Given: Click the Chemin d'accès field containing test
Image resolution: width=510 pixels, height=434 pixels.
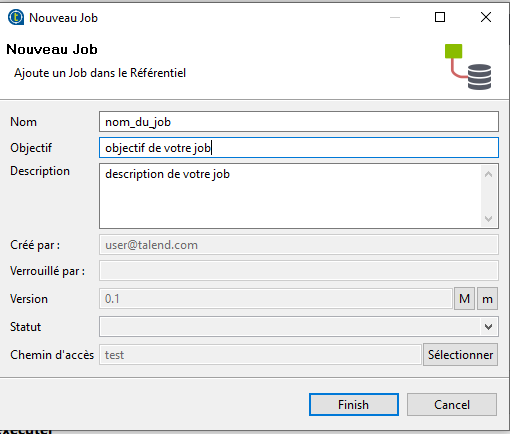Looking at the screenshot, I should (x=260, y=355).
